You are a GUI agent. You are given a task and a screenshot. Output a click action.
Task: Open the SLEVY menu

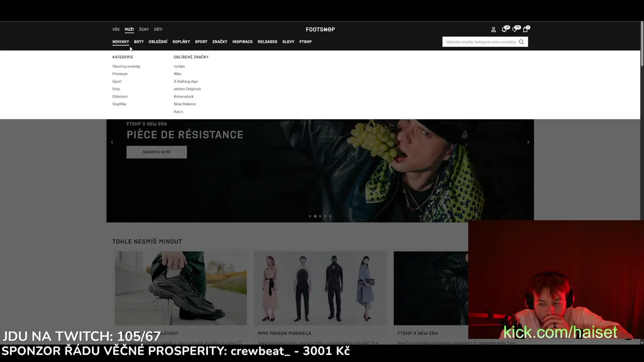[288, 42]
